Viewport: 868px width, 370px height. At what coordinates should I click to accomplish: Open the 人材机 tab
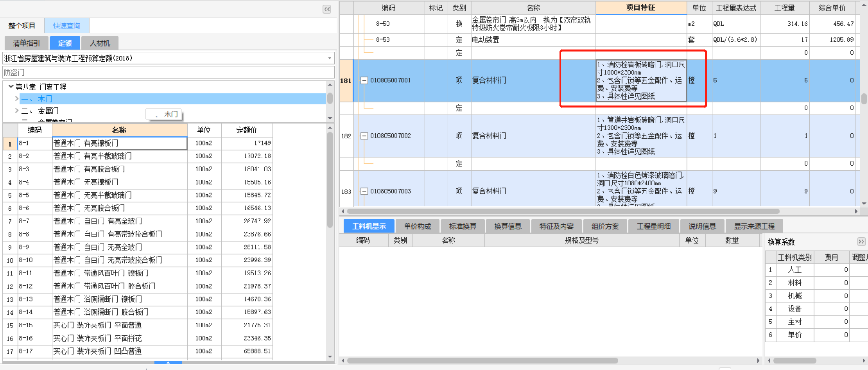pyautogui.click(x=100, y=43)
